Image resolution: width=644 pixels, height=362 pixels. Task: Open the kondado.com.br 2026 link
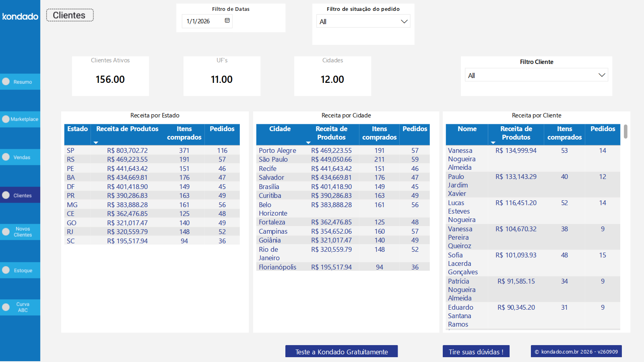pyautogui.click(x=576, y=352)
